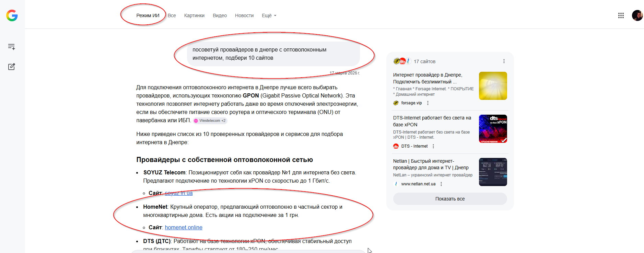Expand Westelecom +2 sources chip

click(210, 120)
